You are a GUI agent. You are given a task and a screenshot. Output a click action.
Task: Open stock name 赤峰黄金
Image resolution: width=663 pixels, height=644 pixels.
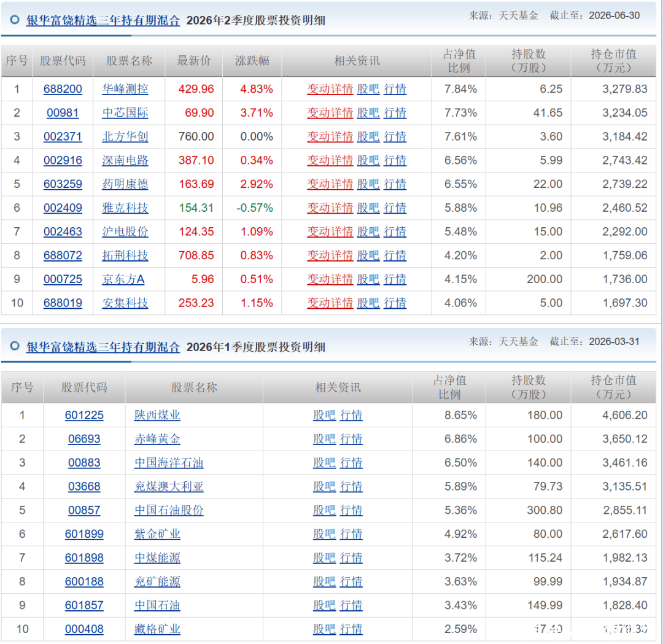tap(157, 439)
